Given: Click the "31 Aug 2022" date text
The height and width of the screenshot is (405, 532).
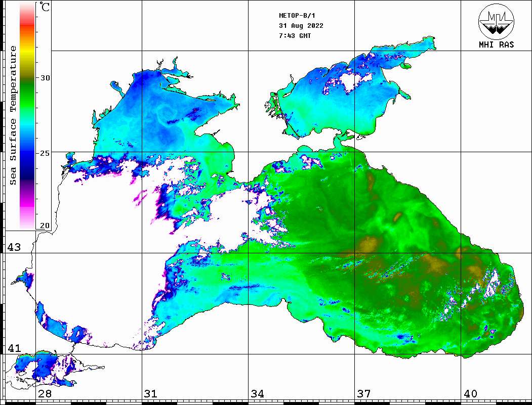Looking at the screenshot, I should 301,26.
